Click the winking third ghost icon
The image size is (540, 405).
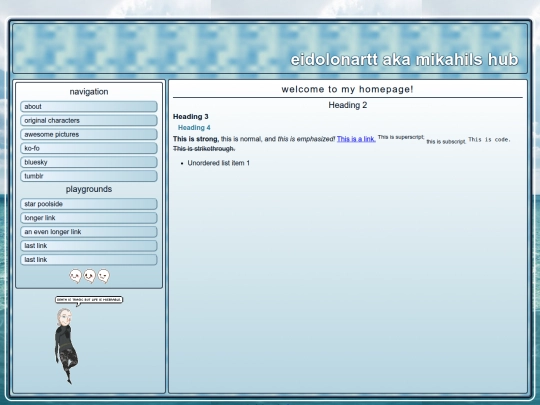pyautogui.click(x=104, y=276)
